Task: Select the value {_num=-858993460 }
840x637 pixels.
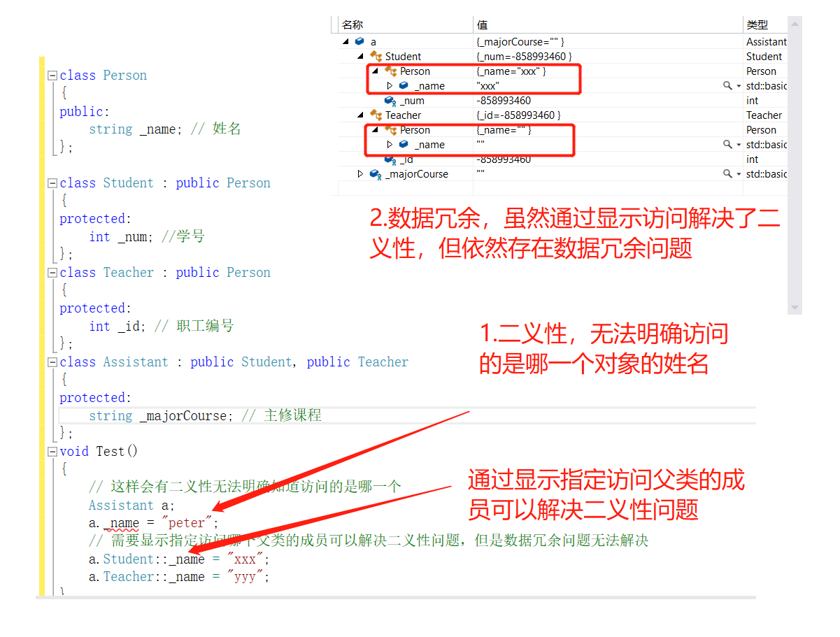Action: point(525,57)
